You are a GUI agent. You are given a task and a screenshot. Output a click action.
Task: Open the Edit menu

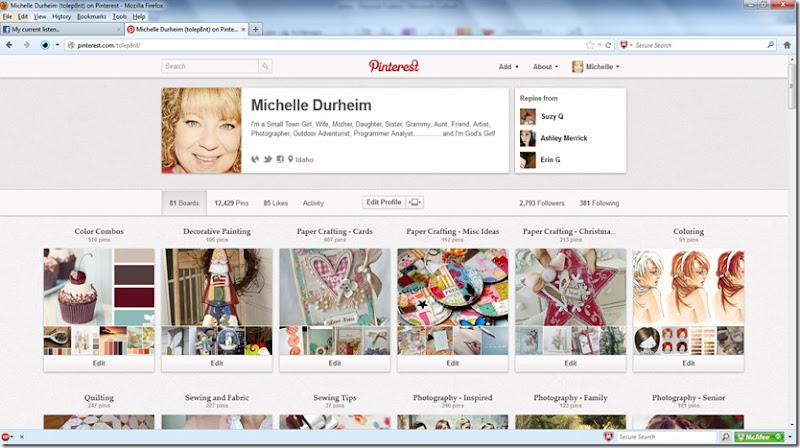23,16
